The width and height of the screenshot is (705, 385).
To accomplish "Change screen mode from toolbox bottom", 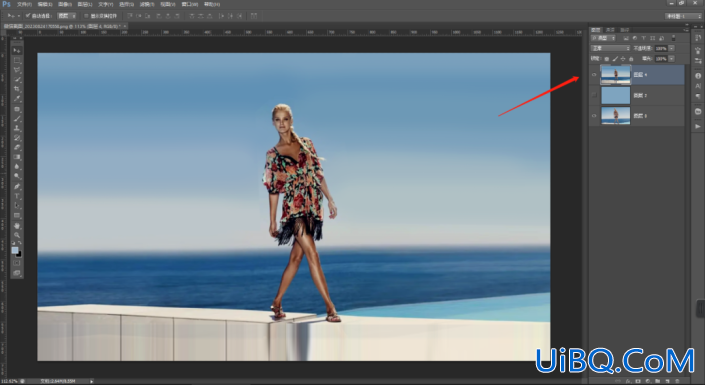I will tap(17, 273).
